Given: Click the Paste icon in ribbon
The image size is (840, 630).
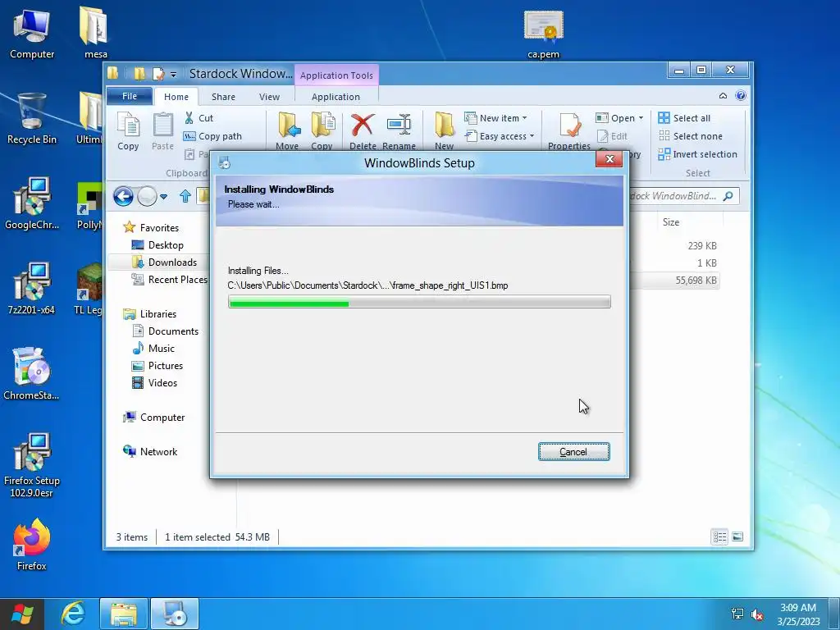Looking at the screenshot, I should pos(163,131).
